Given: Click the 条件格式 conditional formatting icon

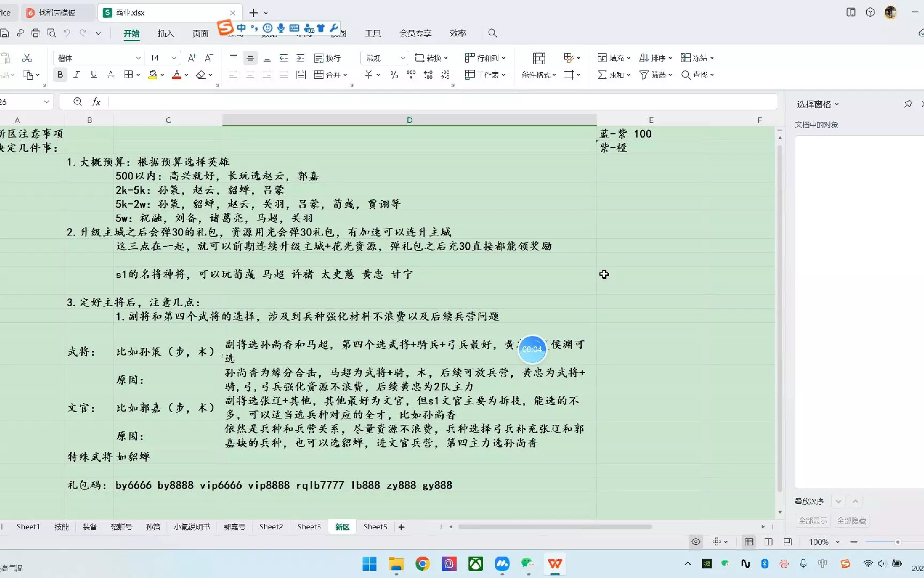Looking at the screenshot, I should (539, 58).
